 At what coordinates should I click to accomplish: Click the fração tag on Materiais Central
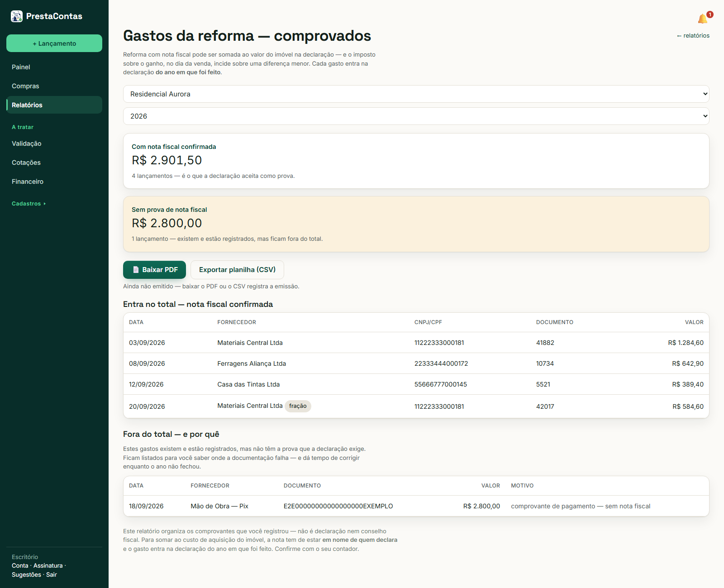click(298, 406)
